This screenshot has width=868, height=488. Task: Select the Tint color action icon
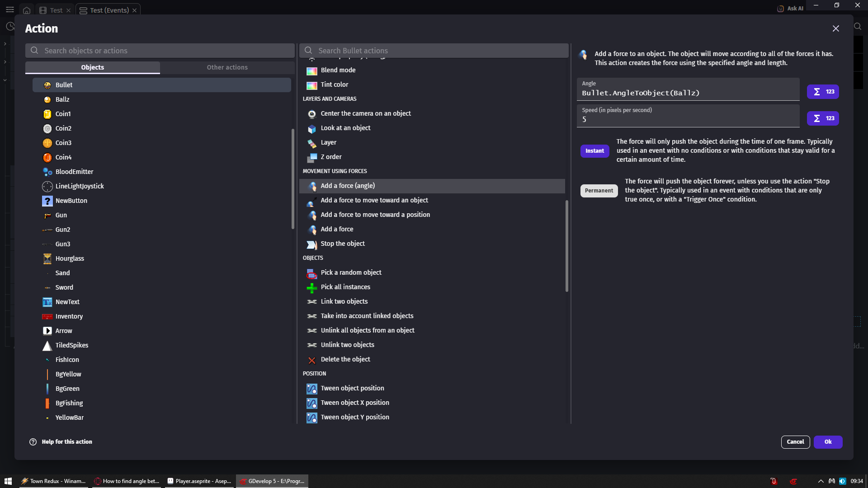click(311, 85)
